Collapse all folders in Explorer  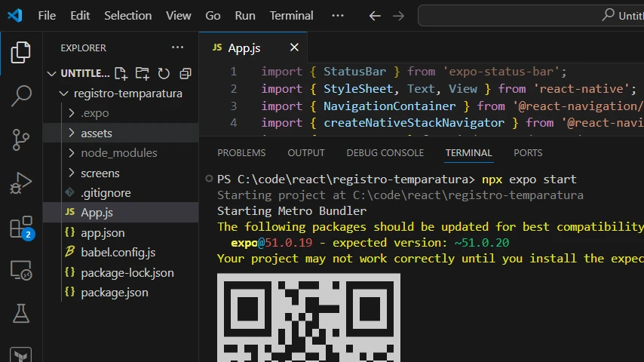[x=186, y=74]
